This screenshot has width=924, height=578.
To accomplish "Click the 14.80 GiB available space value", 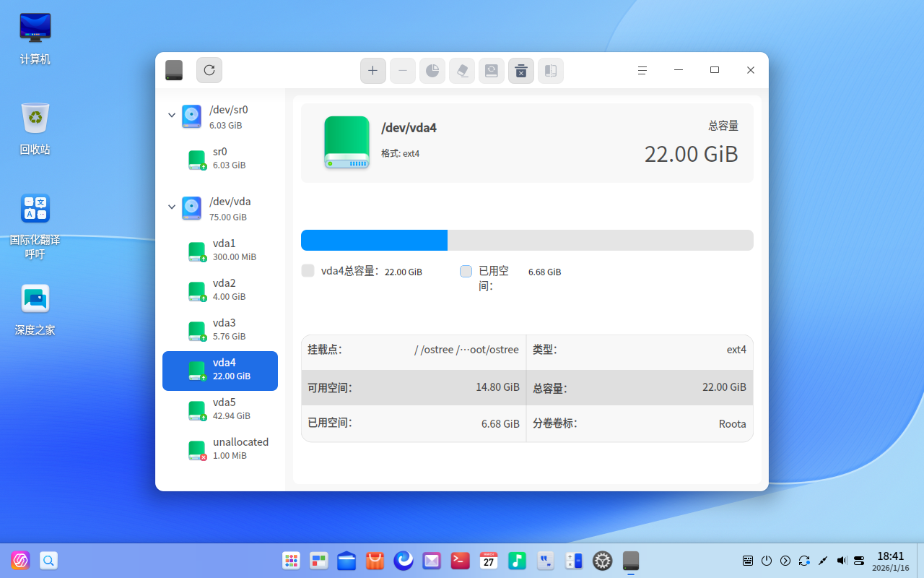I will (497, 387).
